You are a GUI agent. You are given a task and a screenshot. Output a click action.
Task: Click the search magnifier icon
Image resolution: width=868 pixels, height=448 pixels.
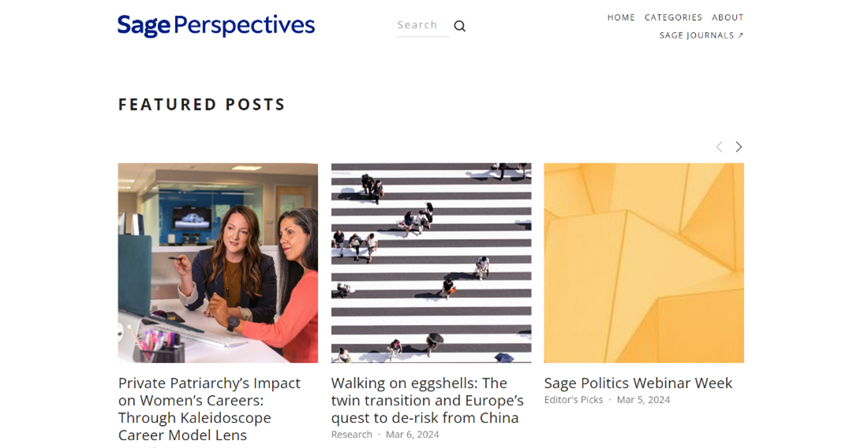(x=459, y=26)
